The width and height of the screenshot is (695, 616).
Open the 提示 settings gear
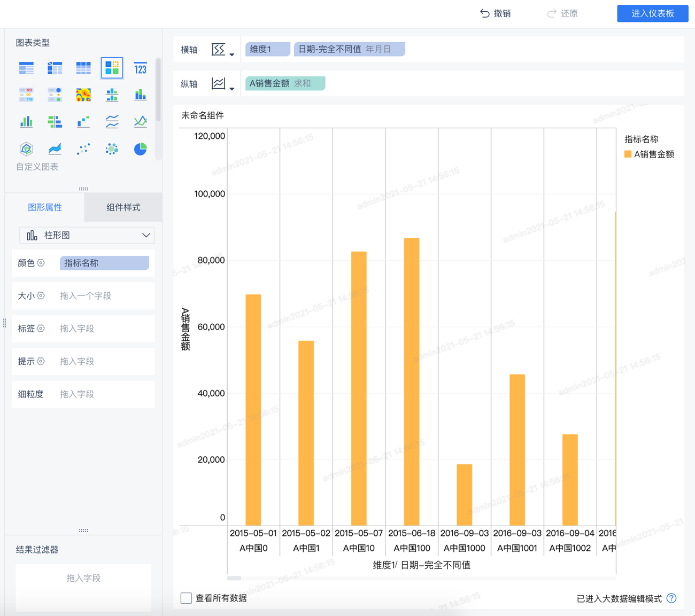point(41,361)
